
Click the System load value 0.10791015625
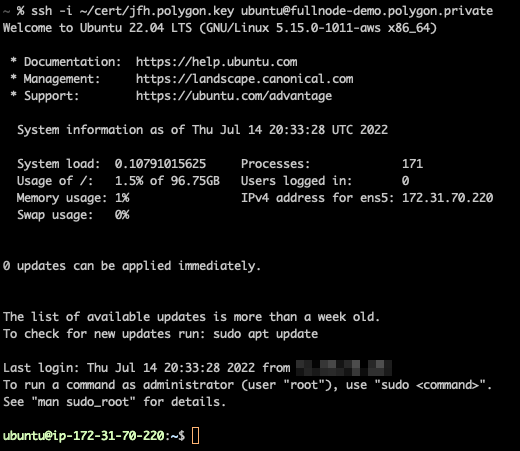[160, 164]
